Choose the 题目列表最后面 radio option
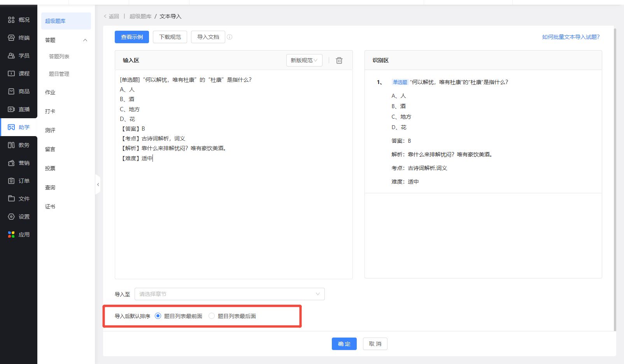Image resolution: width=624 pixels, height=364 pixels. pos(212,316)
